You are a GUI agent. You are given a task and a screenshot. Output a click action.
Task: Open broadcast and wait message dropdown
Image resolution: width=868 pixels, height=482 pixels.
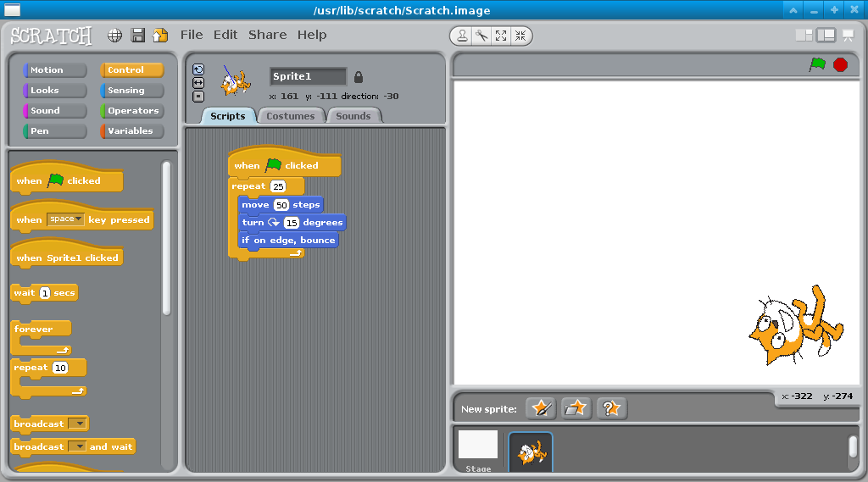pos(78,446)
